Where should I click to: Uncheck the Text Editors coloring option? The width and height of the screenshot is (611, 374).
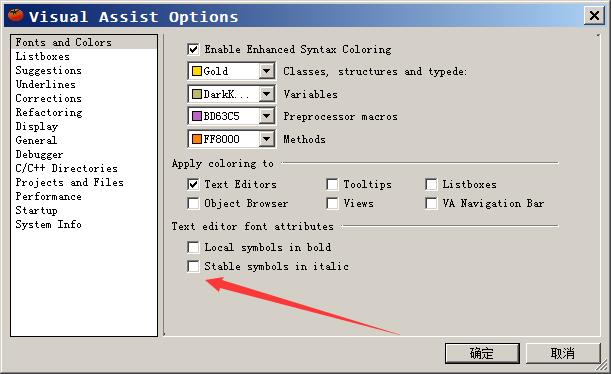coord(193,184)
